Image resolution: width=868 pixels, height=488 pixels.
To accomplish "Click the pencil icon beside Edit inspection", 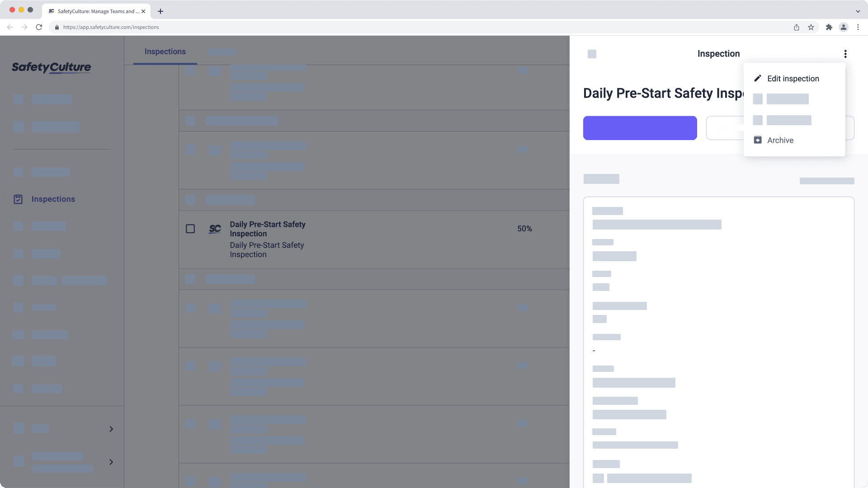I will click(758, 79).
